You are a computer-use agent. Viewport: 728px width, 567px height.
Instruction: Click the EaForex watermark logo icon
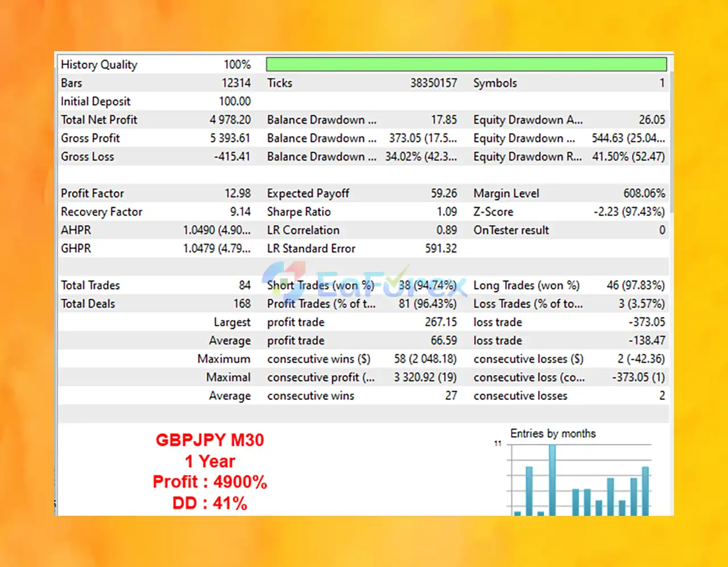tap(283, 280)
